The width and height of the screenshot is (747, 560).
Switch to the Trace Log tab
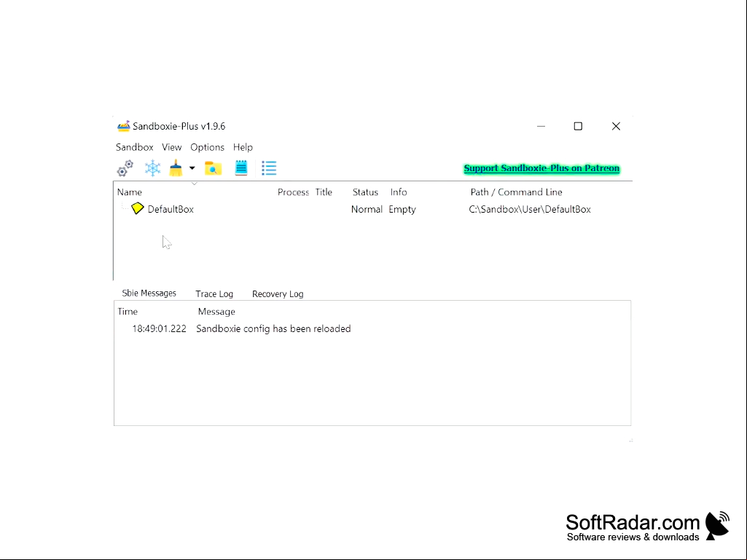click(214, 293)
